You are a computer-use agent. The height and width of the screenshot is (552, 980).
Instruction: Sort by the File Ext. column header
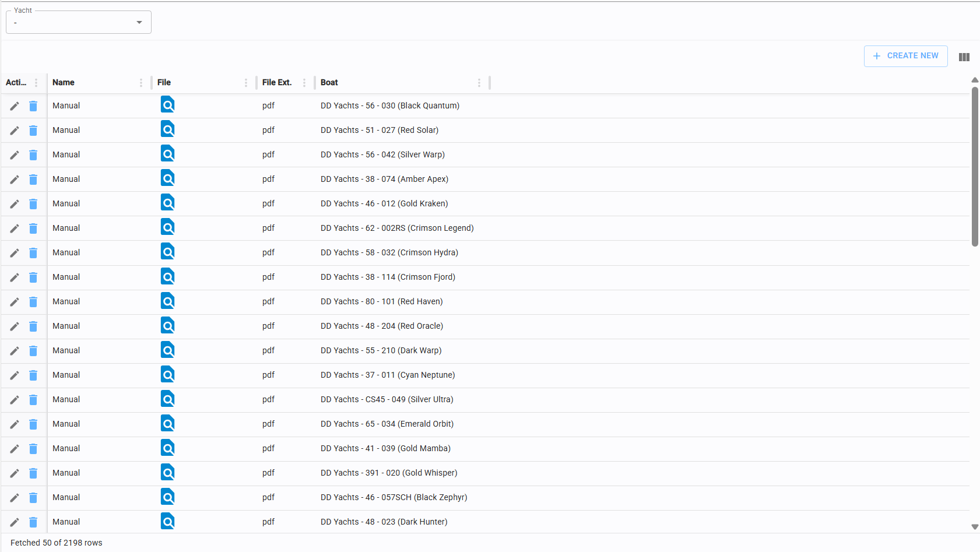[x=277, y=83]
